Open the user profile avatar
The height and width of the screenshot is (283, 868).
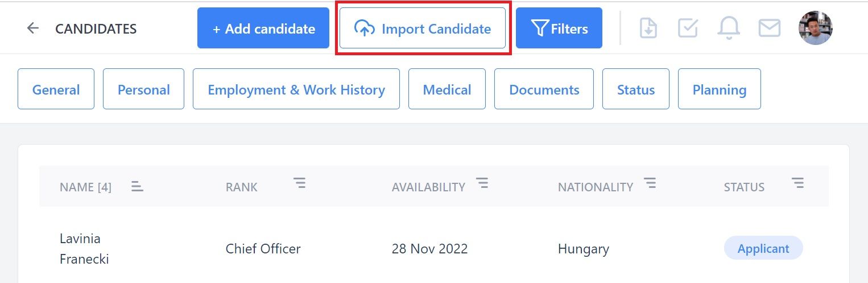click(816, 28)
